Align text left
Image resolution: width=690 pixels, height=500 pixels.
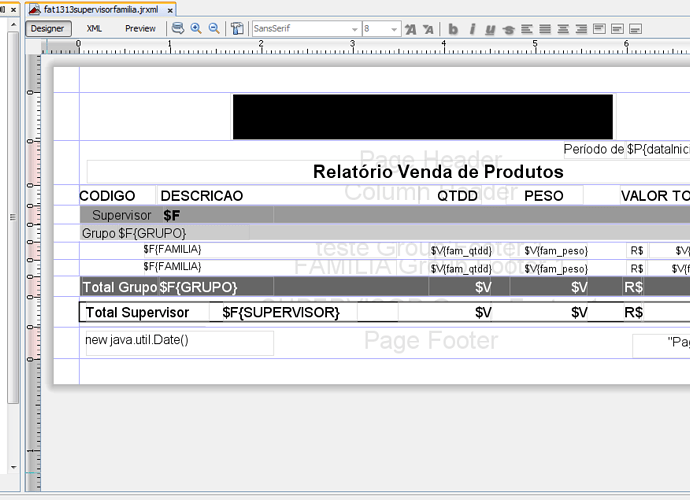tap(527, 29)
